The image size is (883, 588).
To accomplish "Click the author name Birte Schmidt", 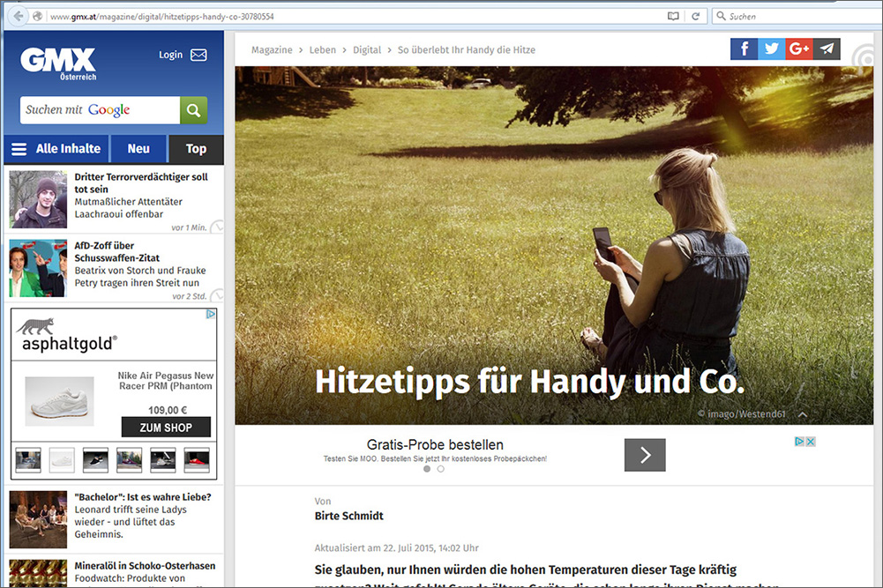I will (349, 516).
